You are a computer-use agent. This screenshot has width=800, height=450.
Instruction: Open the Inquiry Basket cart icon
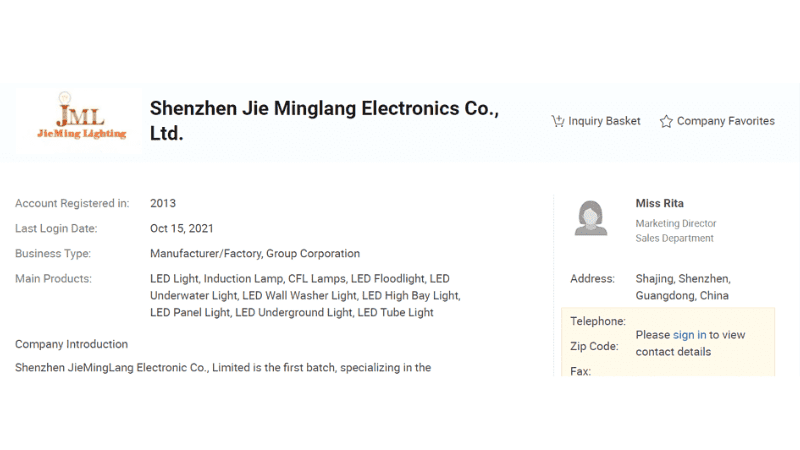tap(558, 121)
